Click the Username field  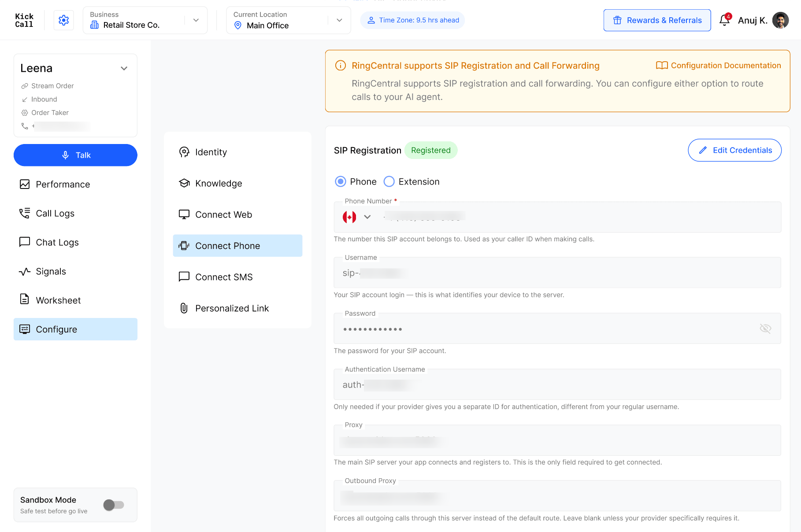pos(557,273)
